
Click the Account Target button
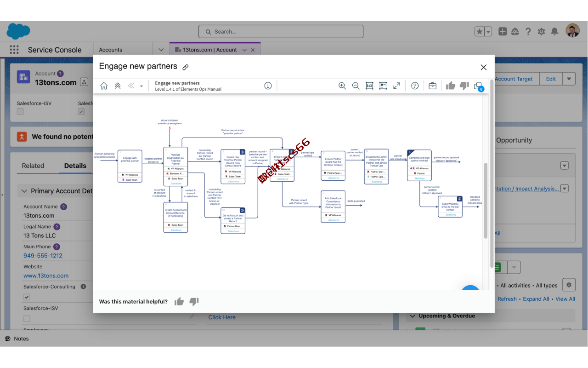click(x=514, y=79)
